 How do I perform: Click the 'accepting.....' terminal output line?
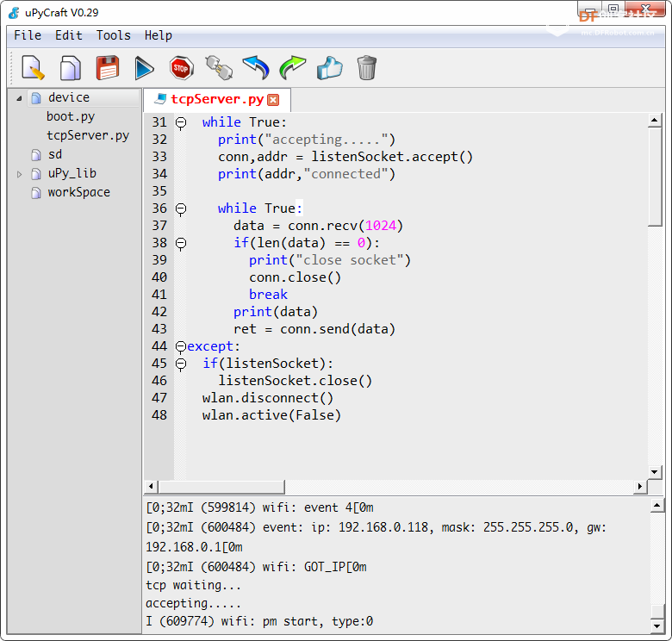coord(193,603)
